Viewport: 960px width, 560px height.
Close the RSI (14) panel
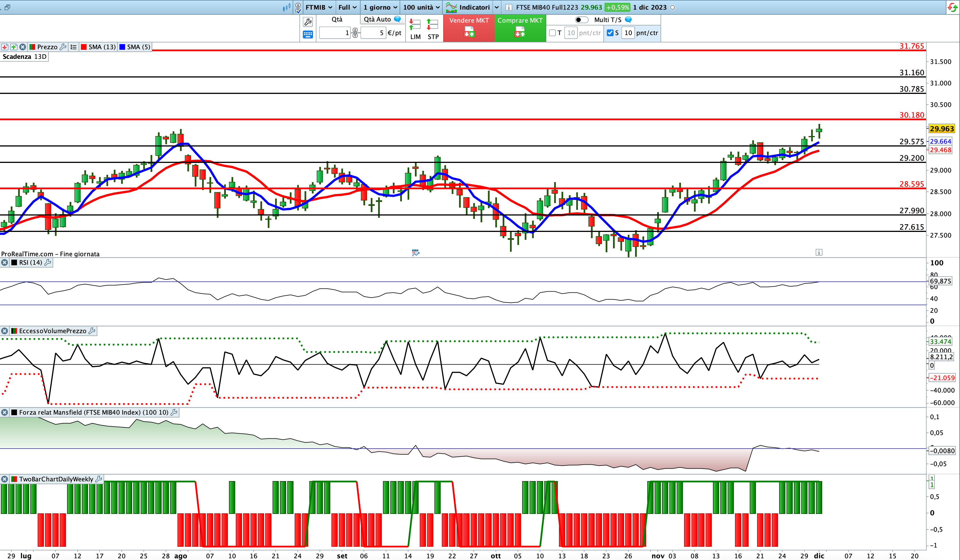5,263
